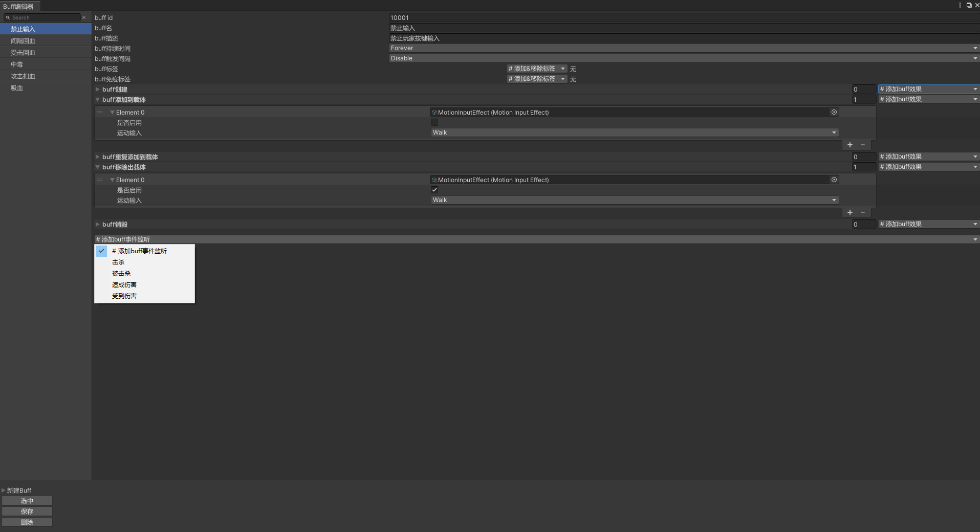Select 吸血 in the buff list
Screen dimensions: 980x532
pos(46,88)
